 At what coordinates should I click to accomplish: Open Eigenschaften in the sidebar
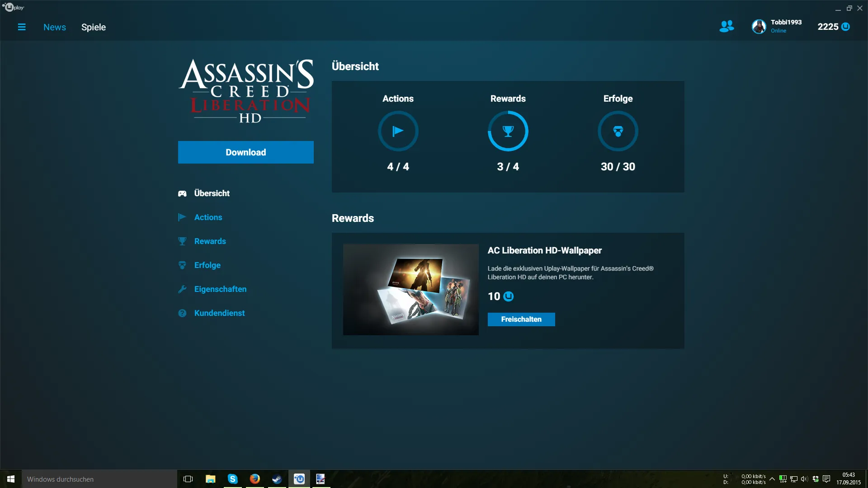[x=220, y=289]
